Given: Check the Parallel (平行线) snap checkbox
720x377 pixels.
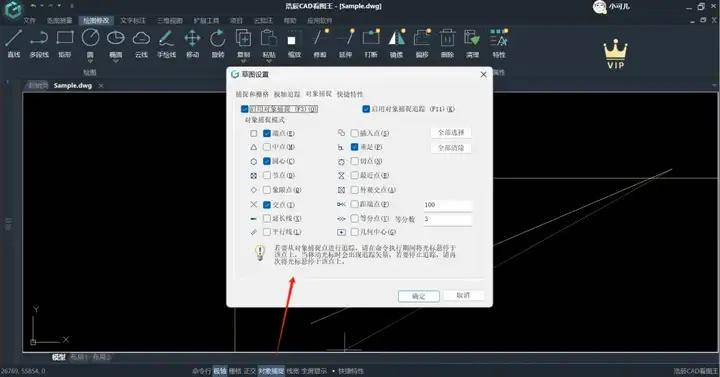Looking at the screenshot, I should 267,232.
